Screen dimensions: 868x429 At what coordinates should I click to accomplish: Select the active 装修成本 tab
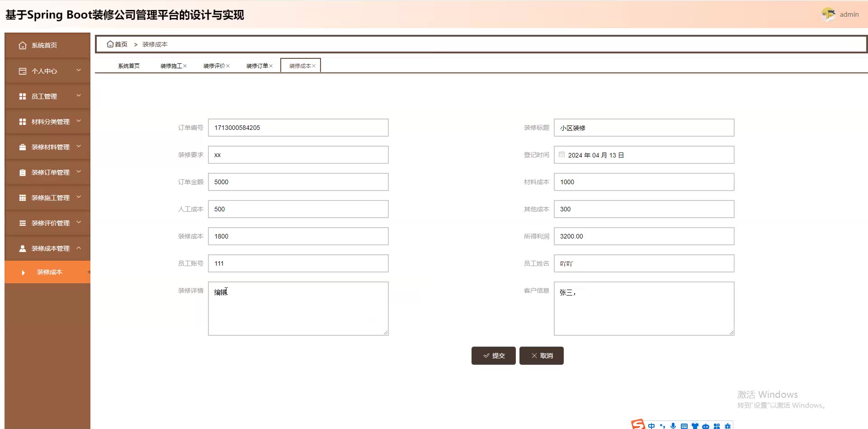click(300, 66)
